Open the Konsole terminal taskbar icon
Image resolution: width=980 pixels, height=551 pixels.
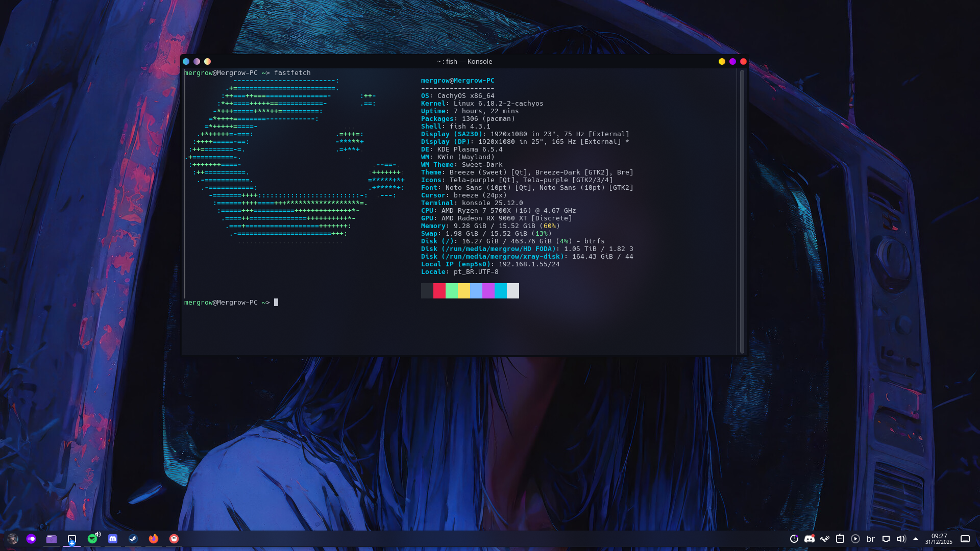click(72, 539)
